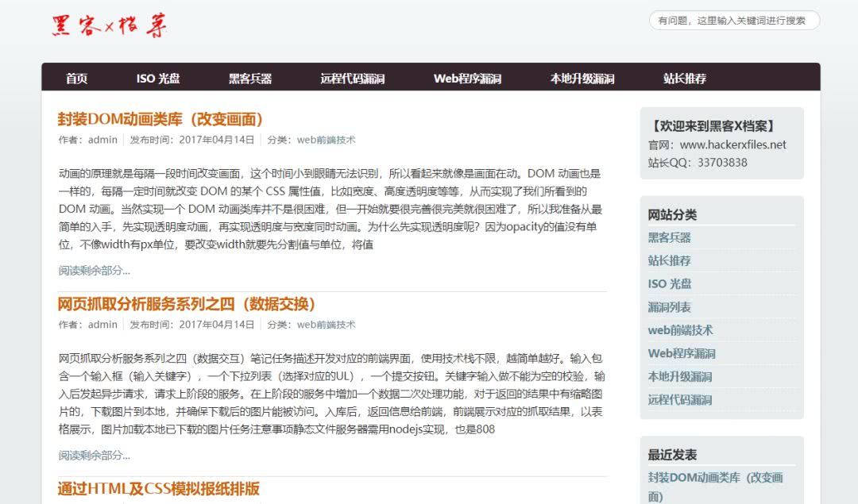This screenshot has width=858, height=504.
Task: Click the 最近发表 sidebar heading
Action: pyautogui.click(x=673, y=455)
